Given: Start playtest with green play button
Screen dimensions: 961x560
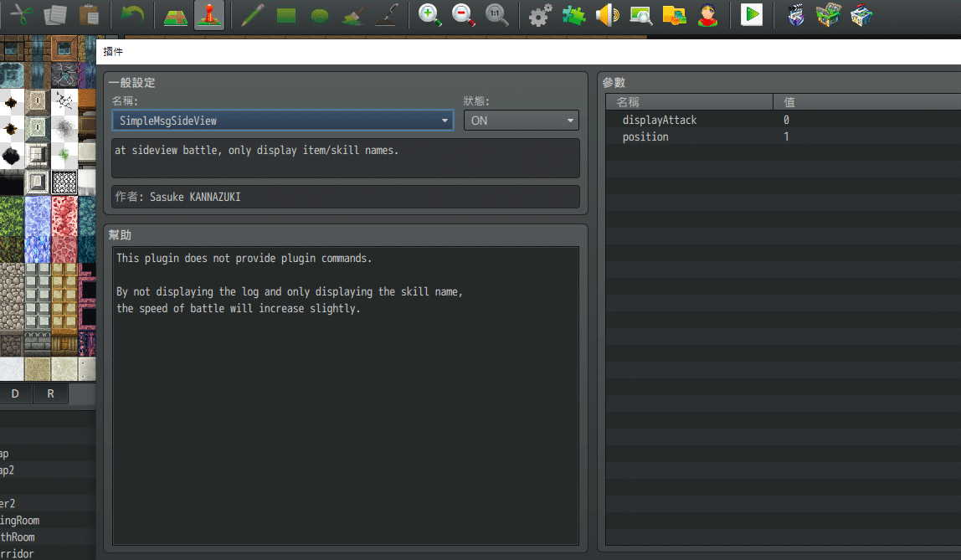Looking at the screenshot, I should click(752, 15).
